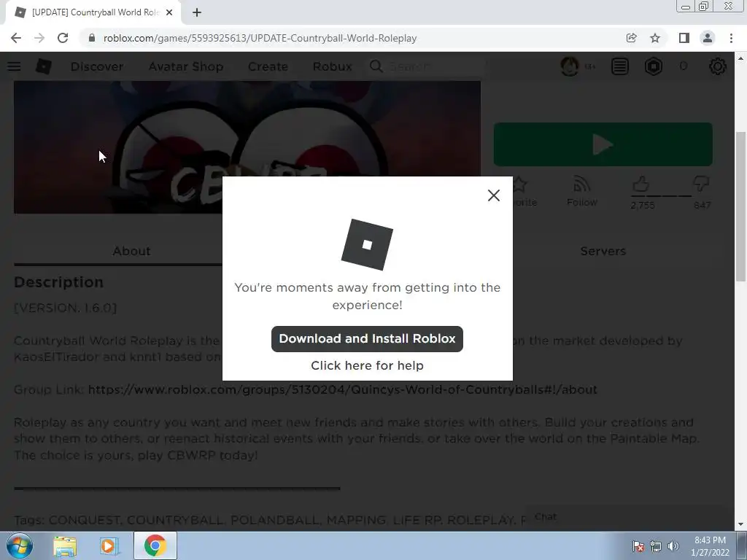Open the volume control in tray

673,546
